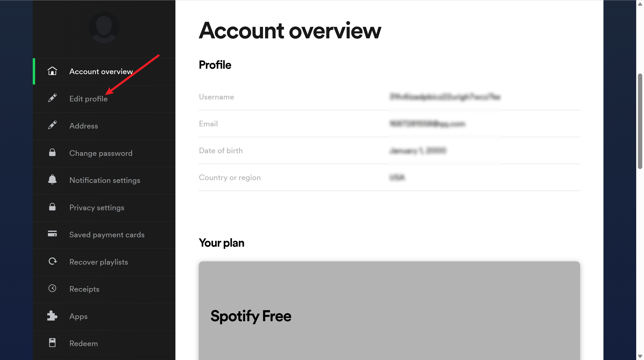
Task: Click the payment card icon beside Saved payment cards
Action: pos(52,234)
